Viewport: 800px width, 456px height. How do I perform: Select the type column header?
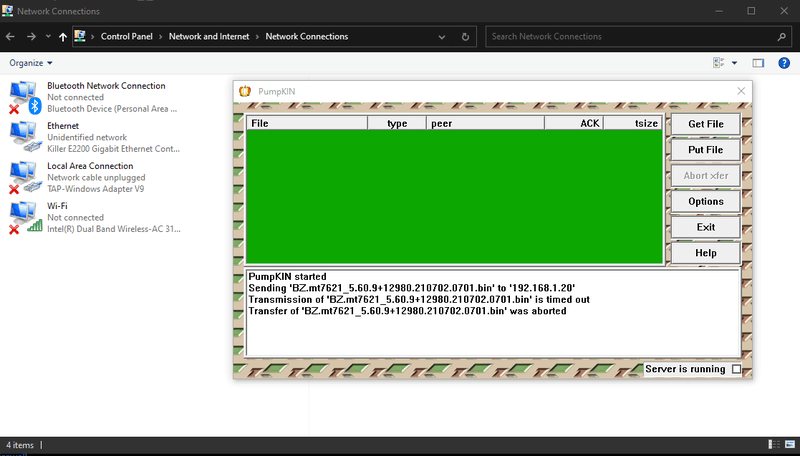click(397, 123)
